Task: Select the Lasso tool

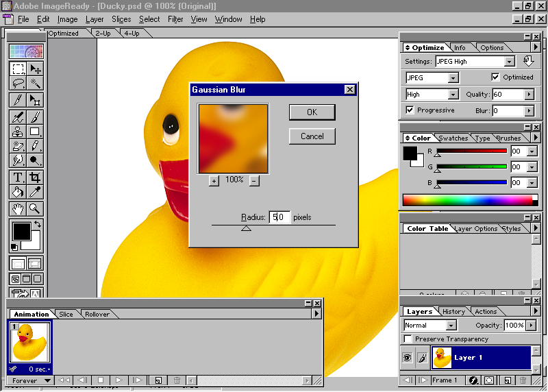Action: tap(18, 83)
